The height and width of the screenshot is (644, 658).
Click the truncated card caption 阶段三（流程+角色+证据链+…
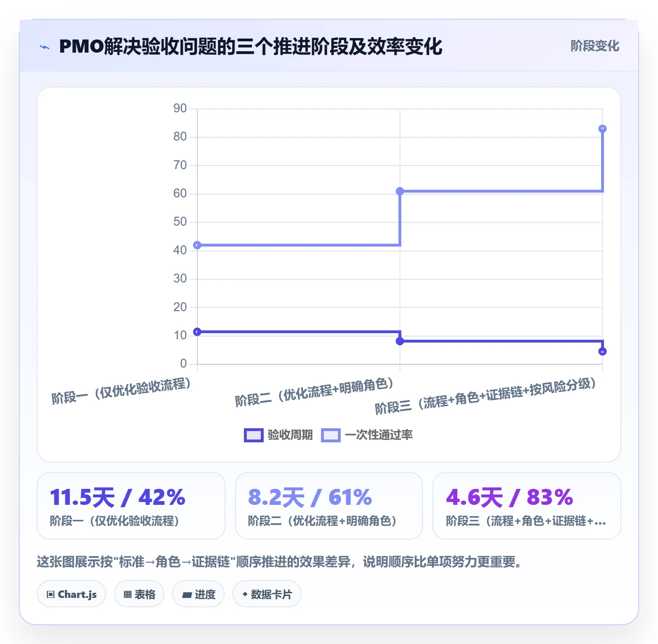point(526,521)
